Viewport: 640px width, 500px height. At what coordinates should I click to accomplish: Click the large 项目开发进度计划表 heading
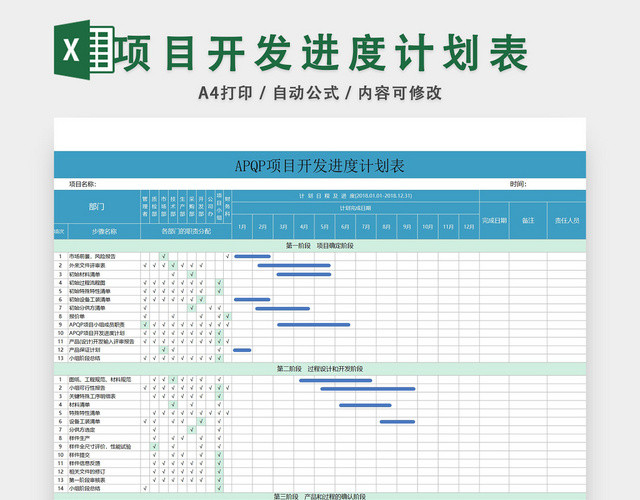pos(324,53)
